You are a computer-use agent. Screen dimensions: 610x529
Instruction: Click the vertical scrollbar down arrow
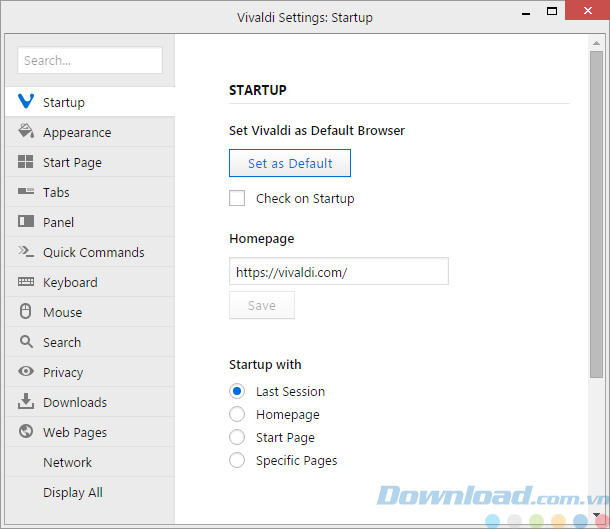(x=597, y=516)
